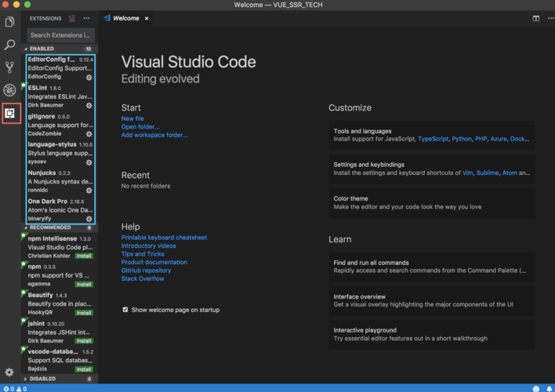Click Add workspace folder link
The height and width of the screenshot is (392, 555).
click(154, 135)
